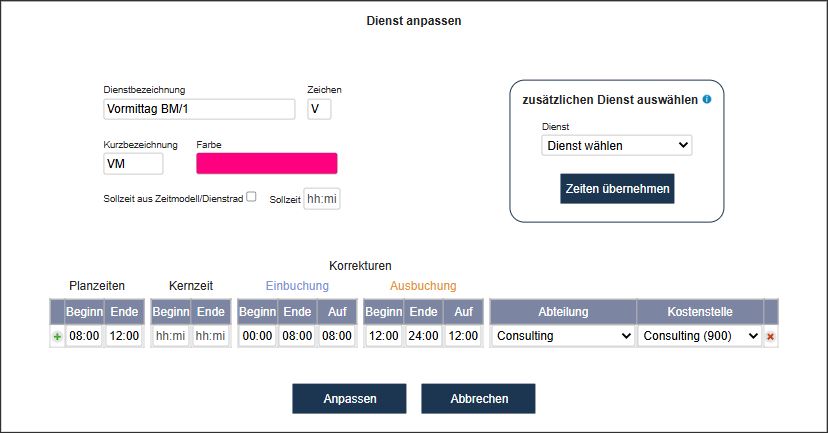
Task: Click the red X delete-row icon
Action: 770,336
